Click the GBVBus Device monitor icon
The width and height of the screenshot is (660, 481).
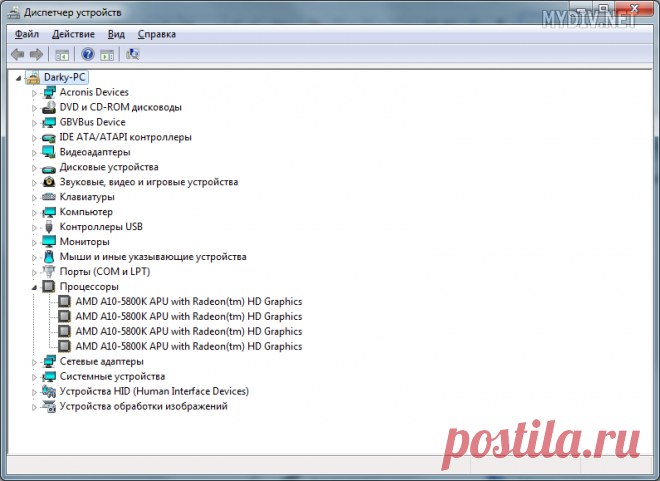point(49,122)
